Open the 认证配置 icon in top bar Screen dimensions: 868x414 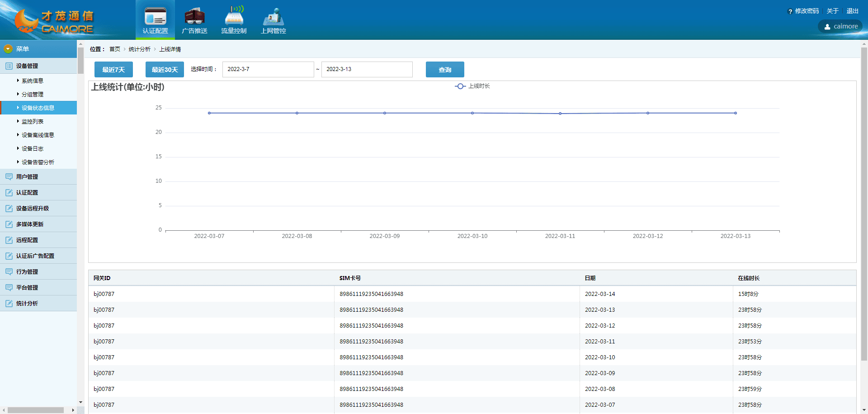coord(155,17)
